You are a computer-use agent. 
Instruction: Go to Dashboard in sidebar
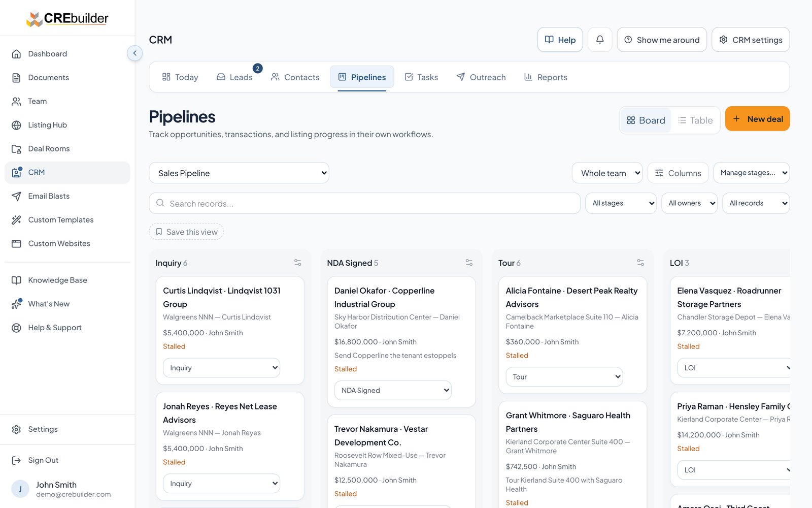pos(67,54)
